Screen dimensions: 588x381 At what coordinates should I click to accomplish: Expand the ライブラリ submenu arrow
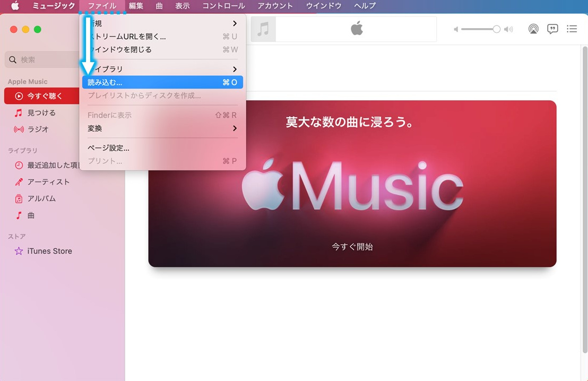(235, 69)
